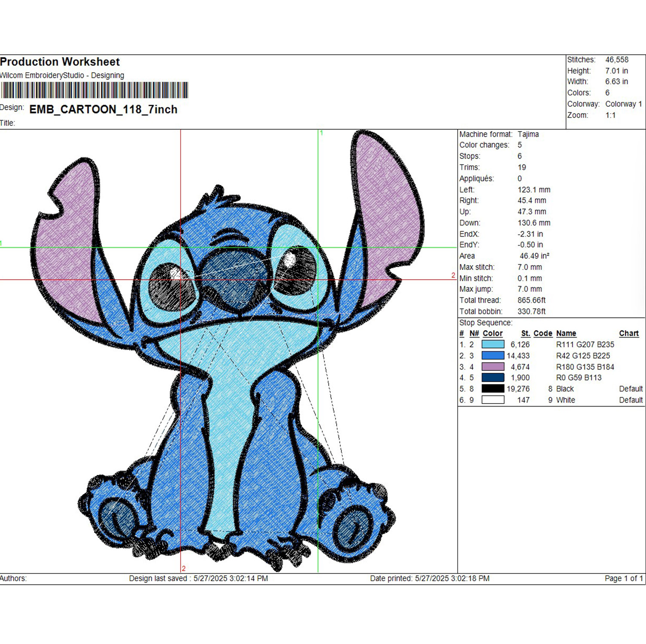
Task: Click the Name column header
Action: [x=566, y=333]
